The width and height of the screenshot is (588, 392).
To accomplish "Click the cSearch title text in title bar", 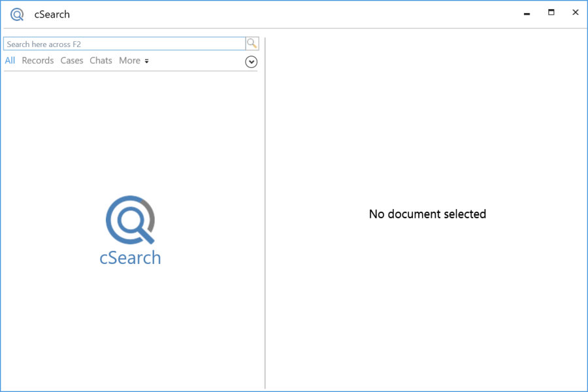I will click(52, 14).
